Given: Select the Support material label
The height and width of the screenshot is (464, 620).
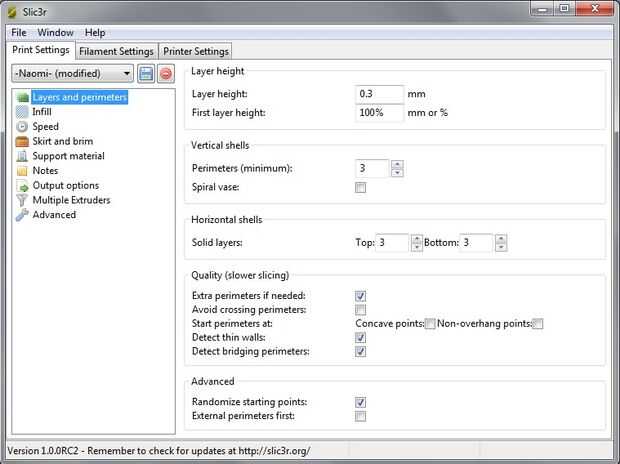Looking at the screenshot, I should tap(68, 156).
